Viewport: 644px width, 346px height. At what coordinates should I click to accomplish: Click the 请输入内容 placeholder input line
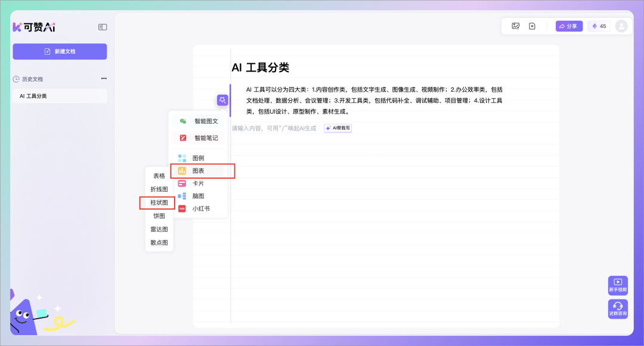coord(274,128)
